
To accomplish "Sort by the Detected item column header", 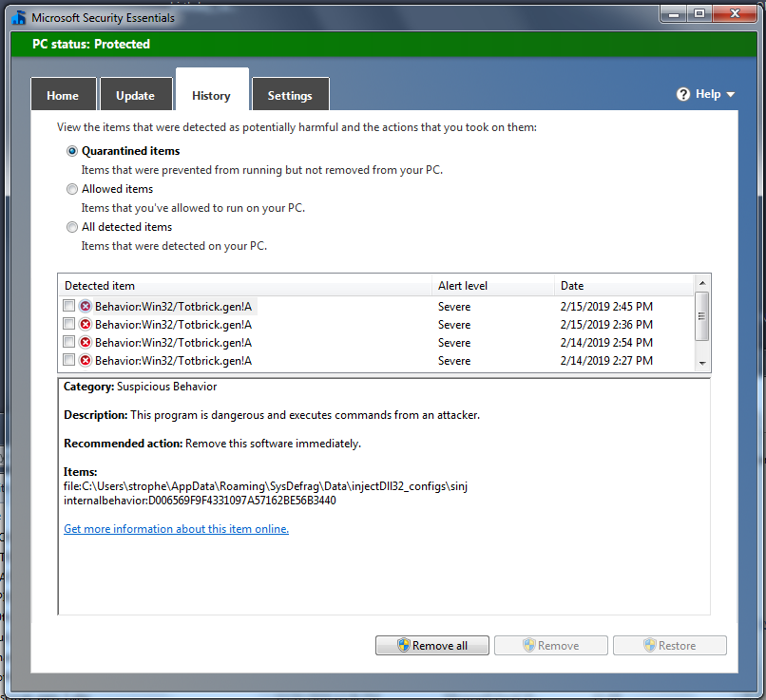I will (x=246, y=286).
